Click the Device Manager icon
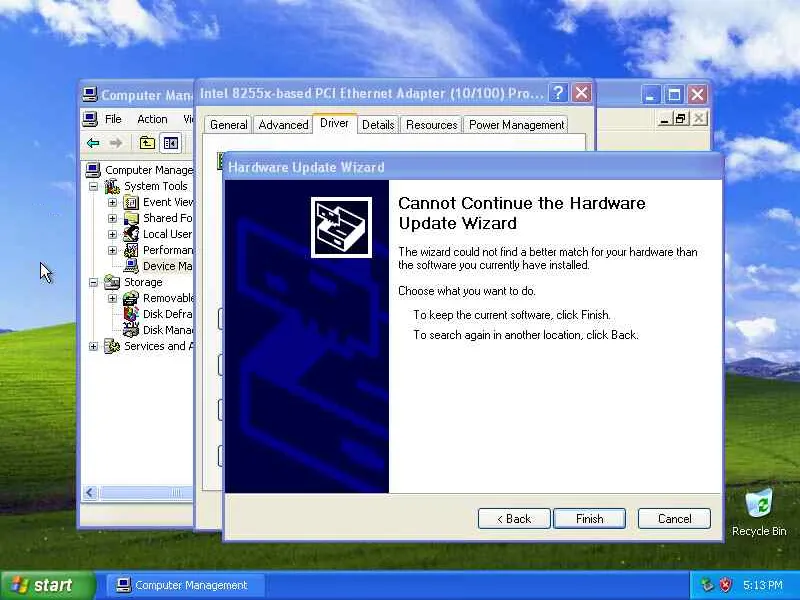 point(131,266)
